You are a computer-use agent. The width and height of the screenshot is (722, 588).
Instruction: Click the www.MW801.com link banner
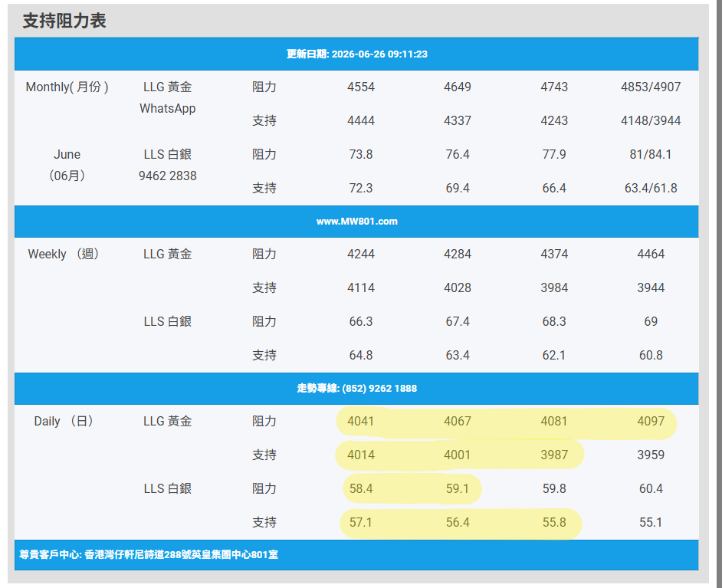pyautogui.click(x=356, y=222)
